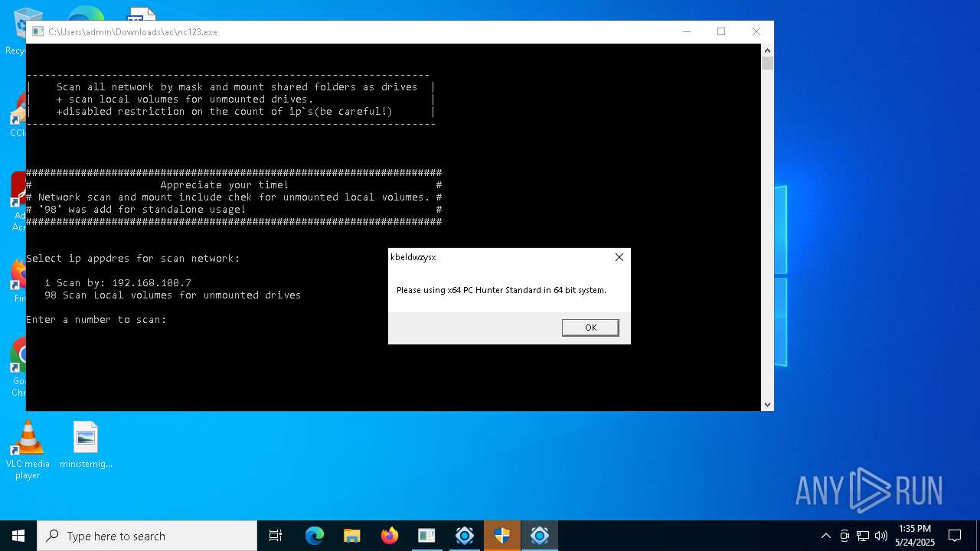Viewport: 980px width, 551px height.
Task: Maximize the nc123.exe console window
Action: [721, 31]
